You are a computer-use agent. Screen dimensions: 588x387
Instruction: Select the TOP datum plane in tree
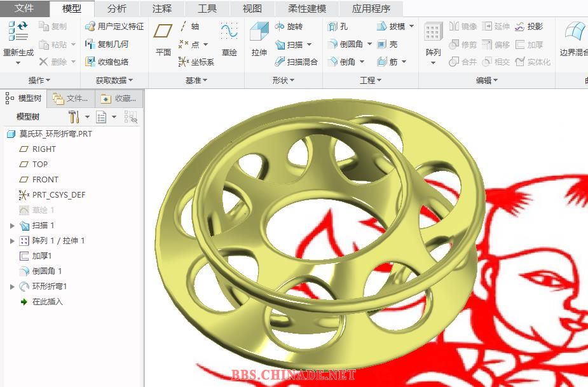40,164
